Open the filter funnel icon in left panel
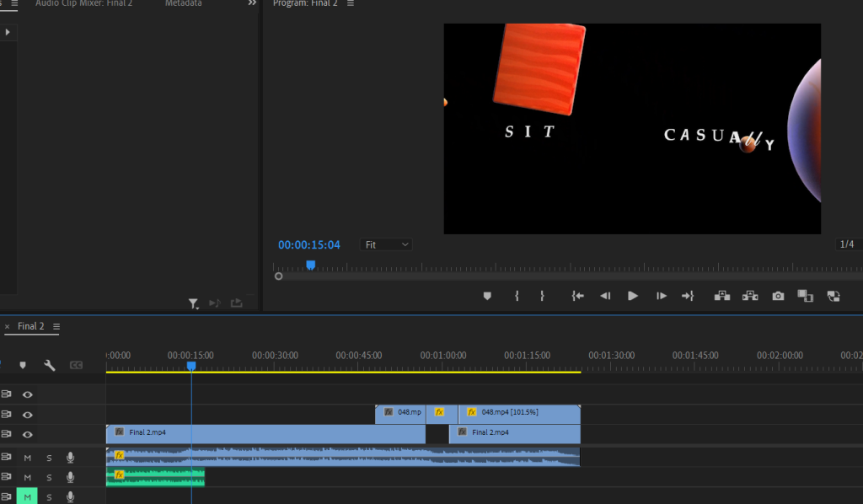Screen dimensions: 863x504 [193, 303]
